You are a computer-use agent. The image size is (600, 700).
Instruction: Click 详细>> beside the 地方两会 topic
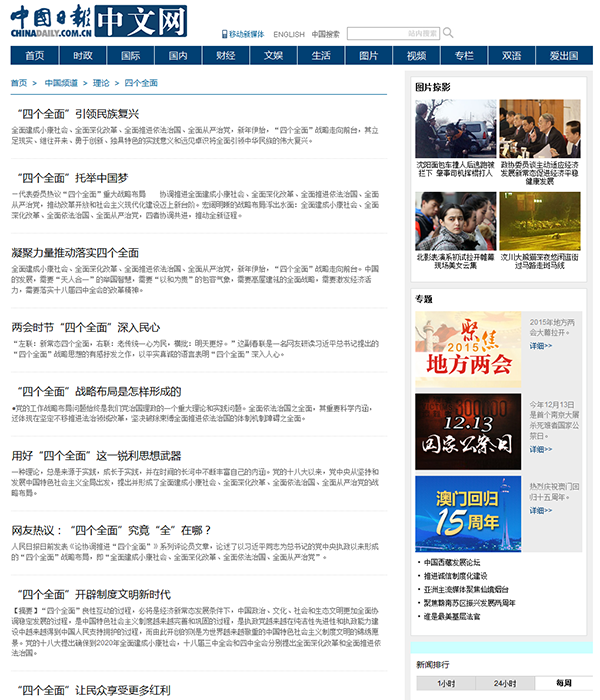pos(540,346)
